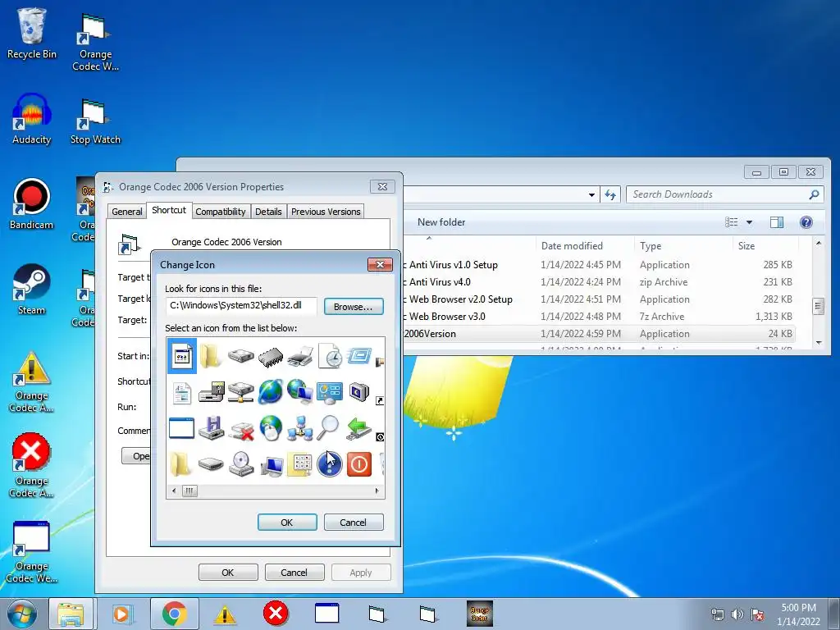Open Steam desktop shortcut
This screenshot has height=630, width=840.
(32, 290)
